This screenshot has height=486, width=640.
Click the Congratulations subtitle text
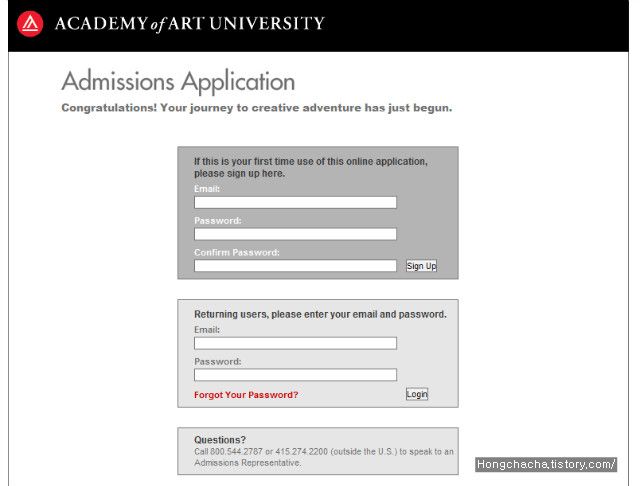point(257,108)
